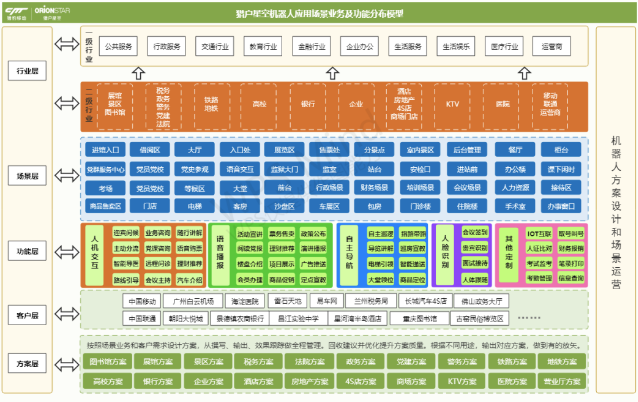Click the 入口处 scene tile

240,150
